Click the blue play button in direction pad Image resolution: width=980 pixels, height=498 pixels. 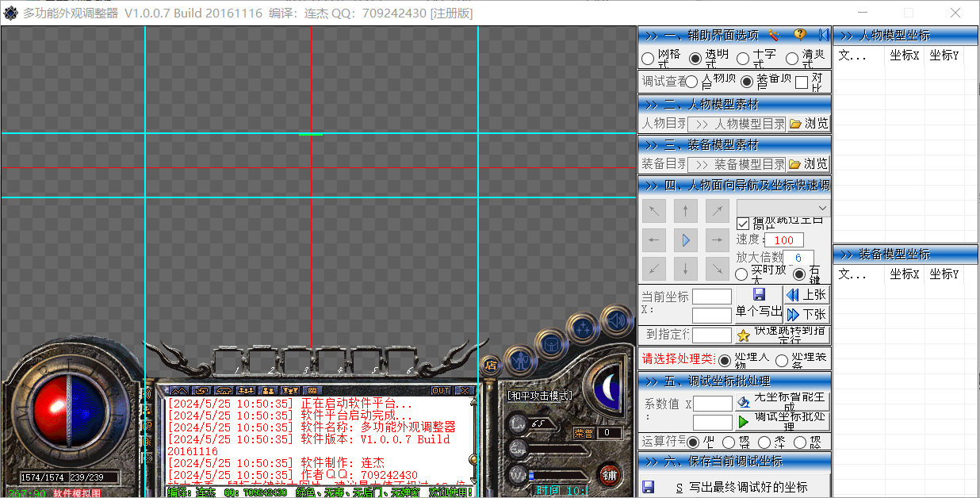click(x=685, y=239)
